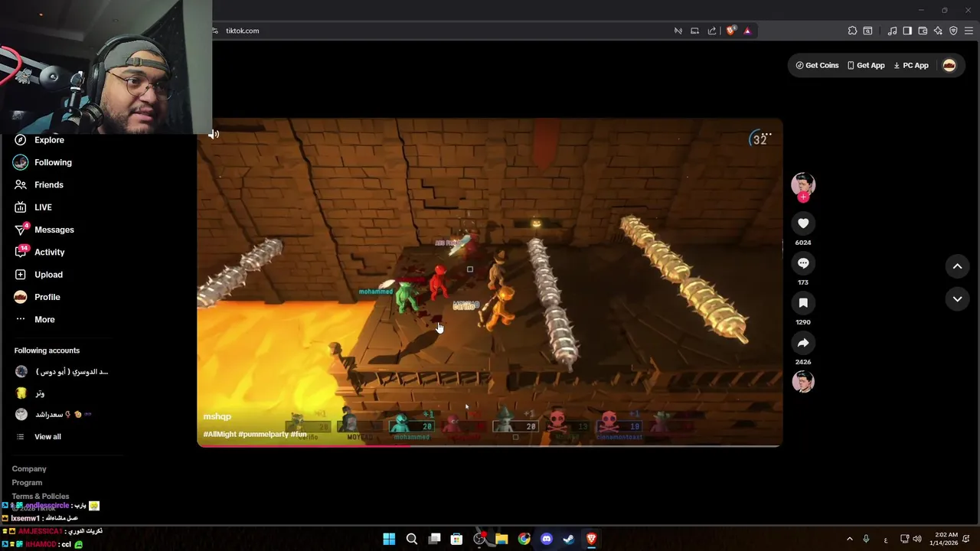Click the Brave Rewards triangle icon

pos(747,31)
